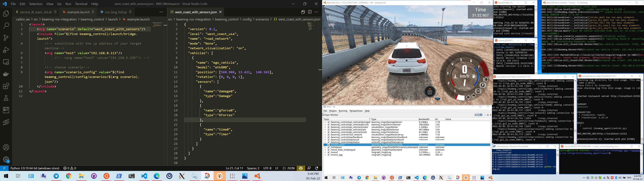Open the Testing view (flask icon)
Image resolution: width=644 pixels, height=181 pixels.
[6, 98]
